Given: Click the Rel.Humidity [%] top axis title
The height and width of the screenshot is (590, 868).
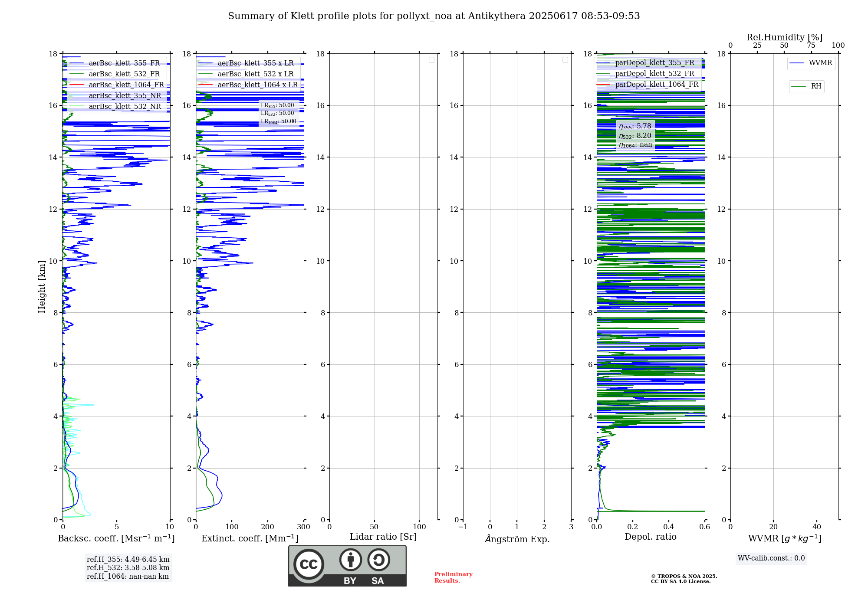Looking at the screenshot, I should pos(785,37).
